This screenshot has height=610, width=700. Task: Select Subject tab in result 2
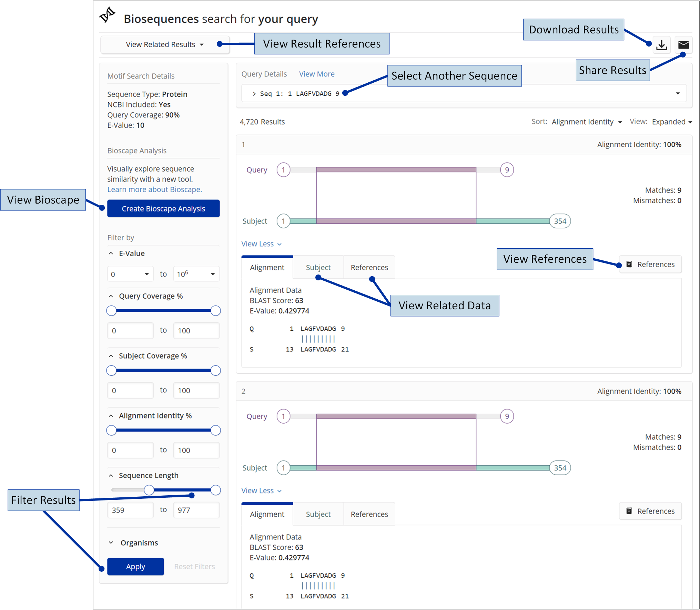(318, 515)
